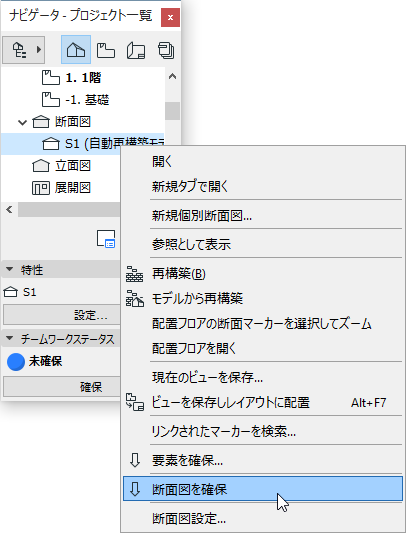Select the 立面図 elevation tree item

click(x=73, y=166)
